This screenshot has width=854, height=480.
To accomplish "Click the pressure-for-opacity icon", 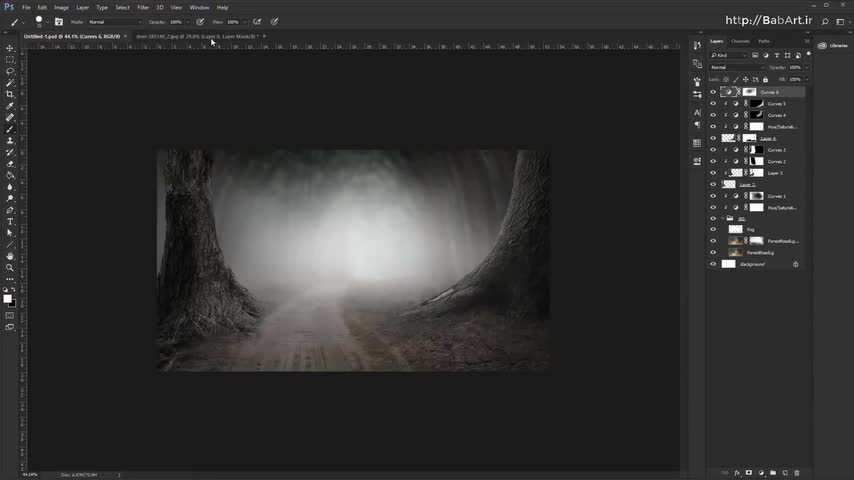I will tap(200, 22).
